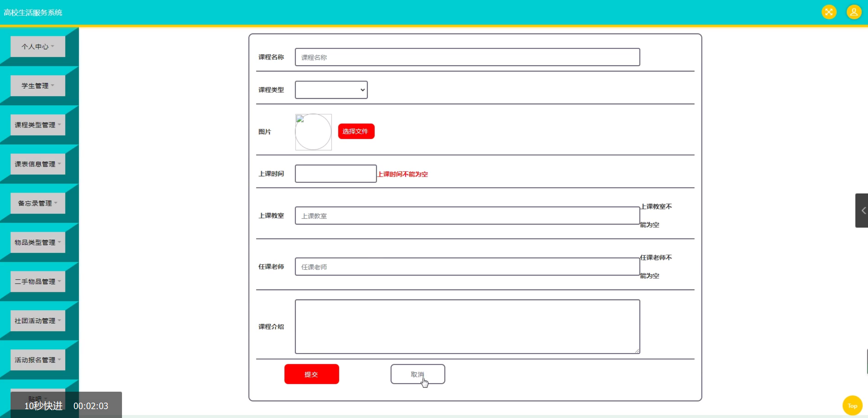868x418 pixels.
Task: Expand the 学生管理 menu
Action: click(38, 86)
